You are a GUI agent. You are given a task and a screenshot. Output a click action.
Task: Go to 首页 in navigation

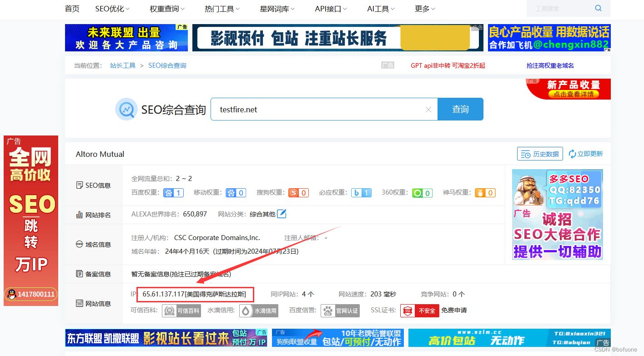[72, 9]
